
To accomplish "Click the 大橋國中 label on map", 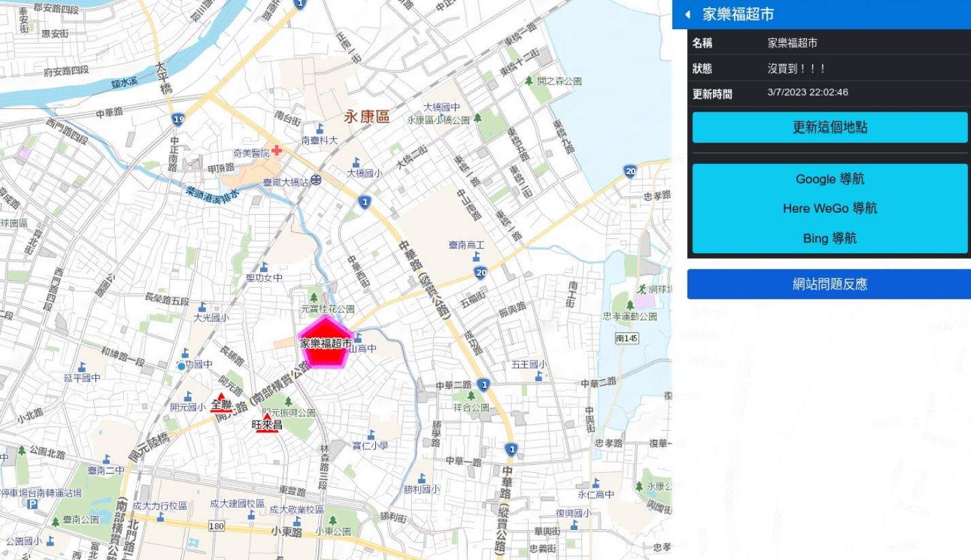I will pos(442,108).
